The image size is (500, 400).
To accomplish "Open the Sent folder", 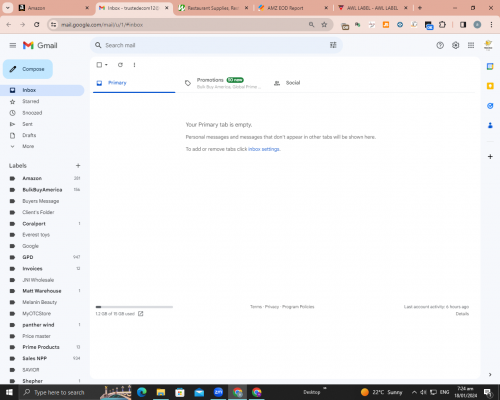I will point(27,124).
